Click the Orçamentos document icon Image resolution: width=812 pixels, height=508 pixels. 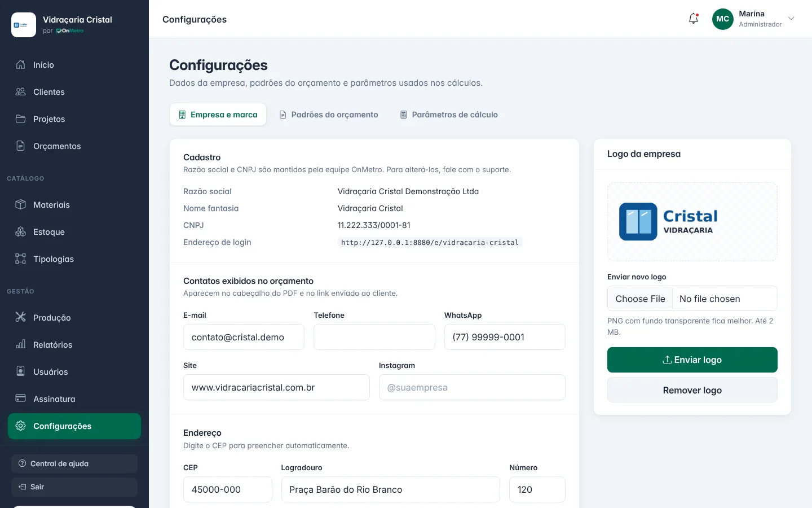point(21,146)
